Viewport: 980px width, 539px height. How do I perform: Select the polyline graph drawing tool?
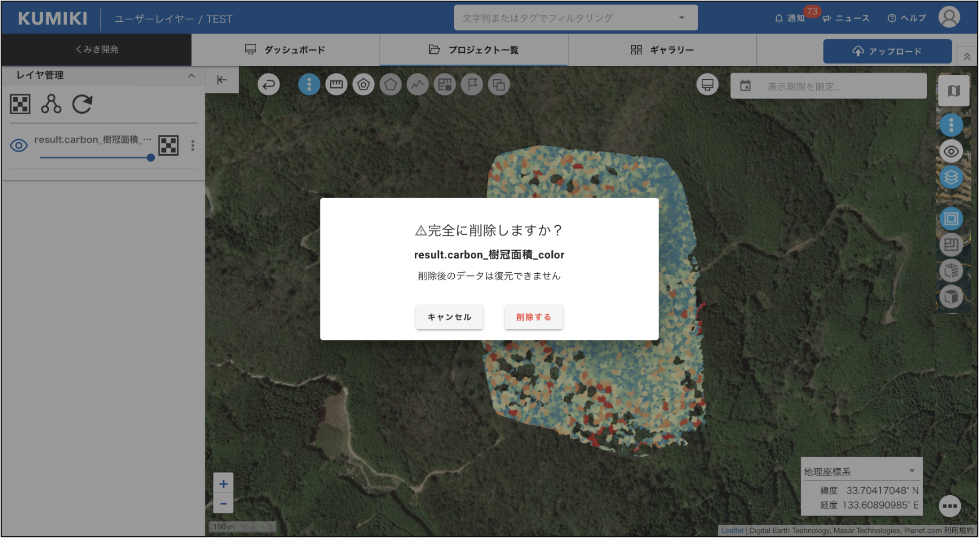[417, 84]
